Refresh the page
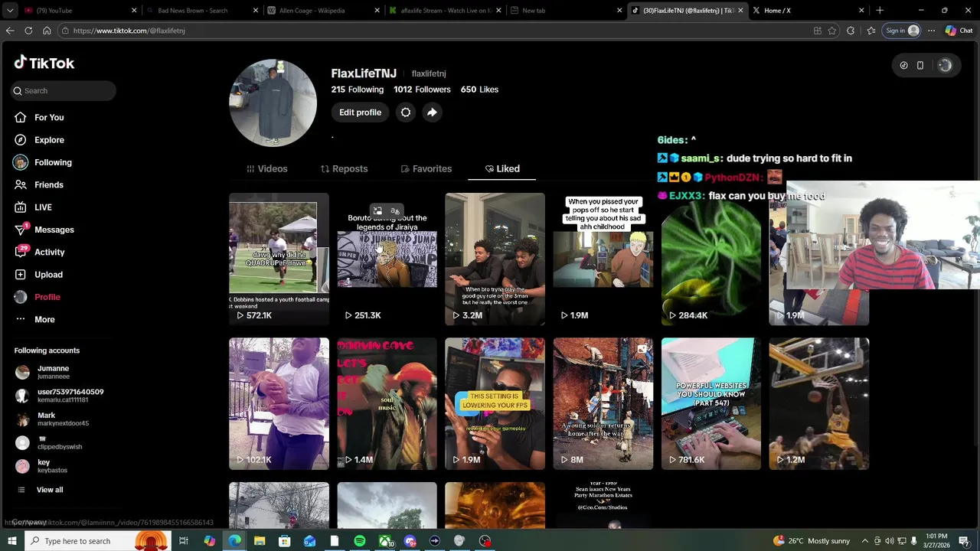The image size is (980, 551). (28, 31)
